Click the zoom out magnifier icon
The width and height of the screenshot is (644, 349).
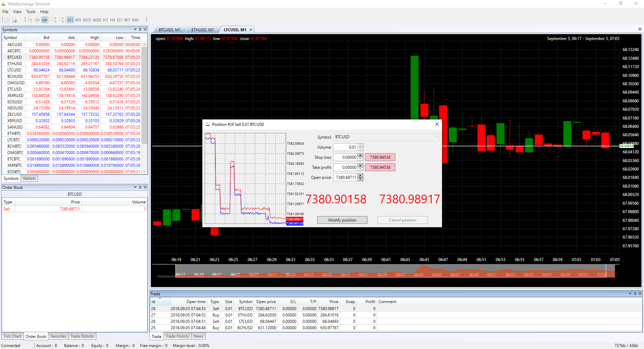(61, 20)
